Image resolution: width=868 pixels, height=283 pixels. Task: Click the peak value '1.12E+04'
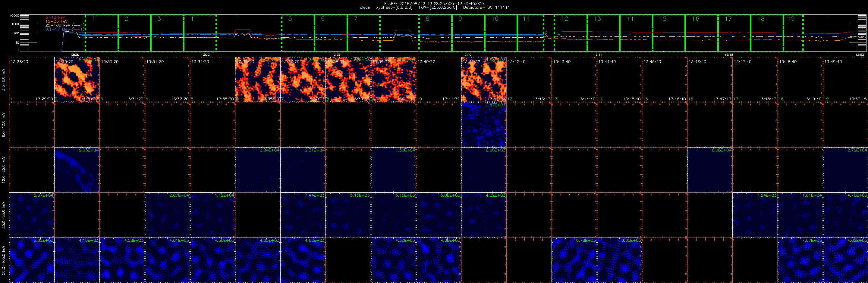pyautogui.click(x=225, y=195)
